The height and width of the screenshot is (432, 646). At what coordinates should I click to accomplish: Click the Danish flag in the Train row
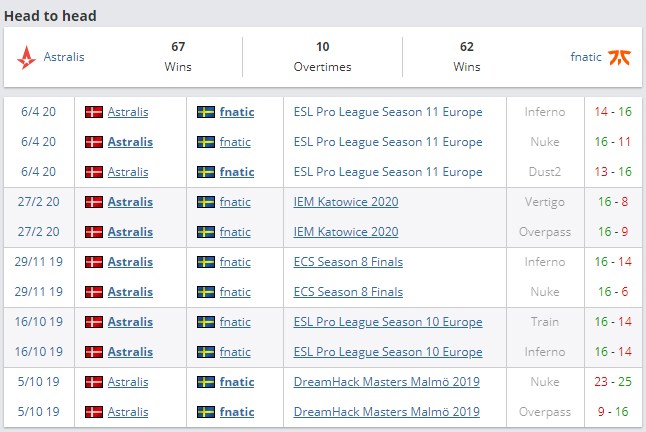pos(95,322)
